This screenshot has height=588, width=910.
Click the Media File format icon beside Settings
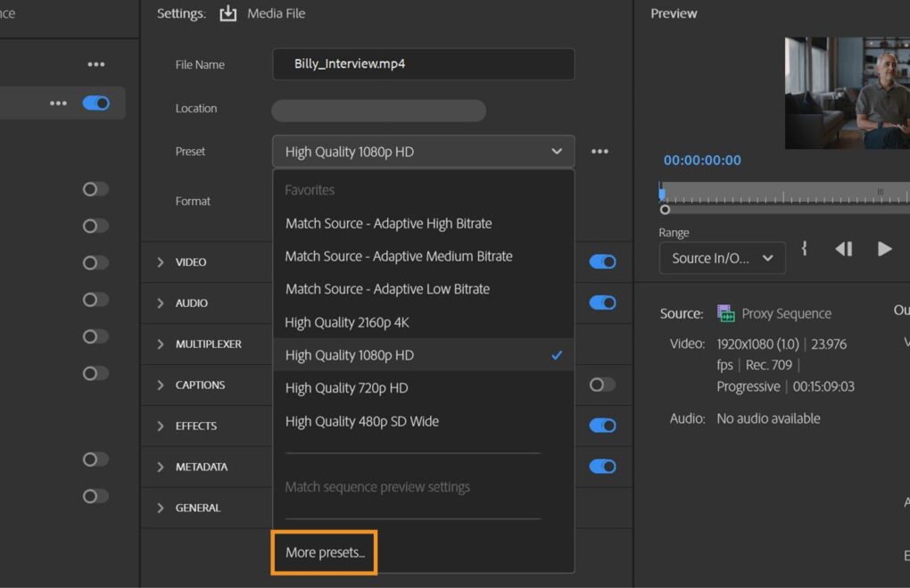coord(227,12)
